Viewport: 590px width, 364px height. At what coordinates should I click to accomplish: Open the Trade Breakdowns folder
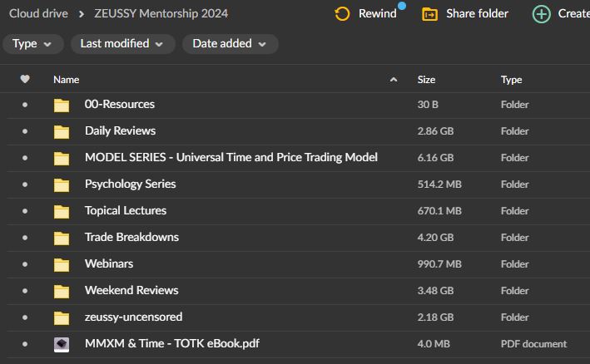click(131, 237)
